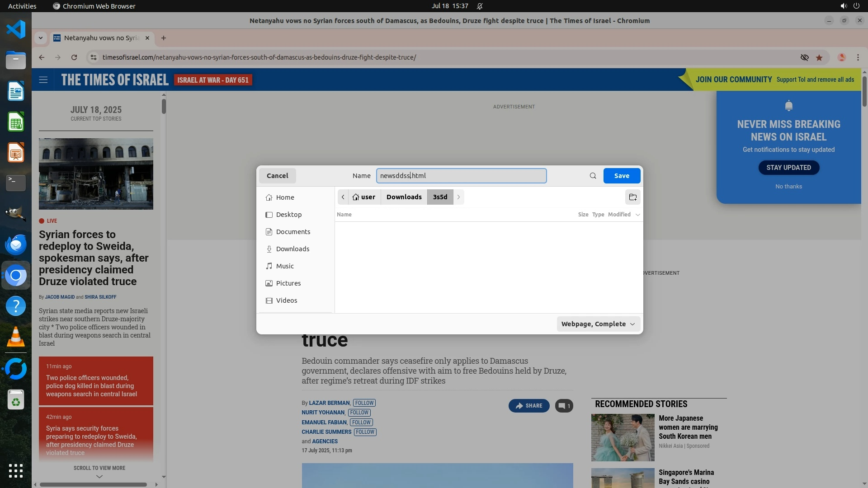This screenshot has height=488, width=868.
Task: Click the Downloads breadcrumb in path bar
Action: tap(404, 197)
